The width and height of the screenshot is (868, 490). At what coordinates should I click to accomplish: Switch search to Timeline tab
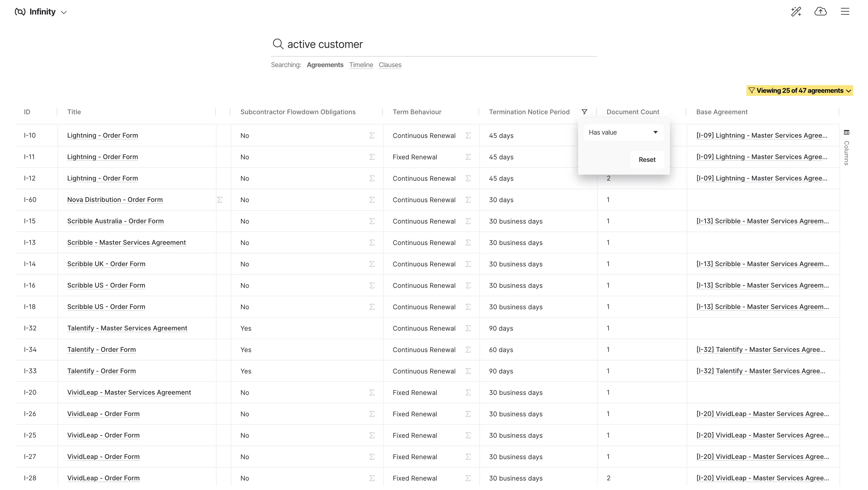coord(361,65)
